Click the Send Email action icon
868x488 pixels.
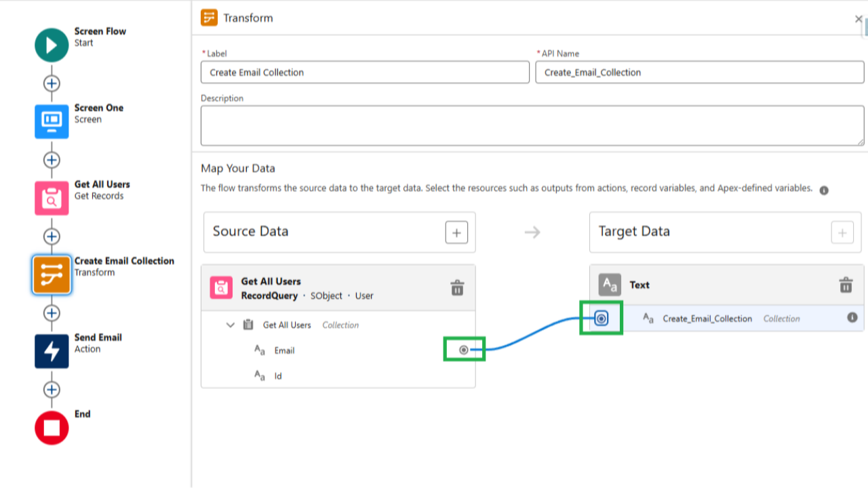click(52, 351)
